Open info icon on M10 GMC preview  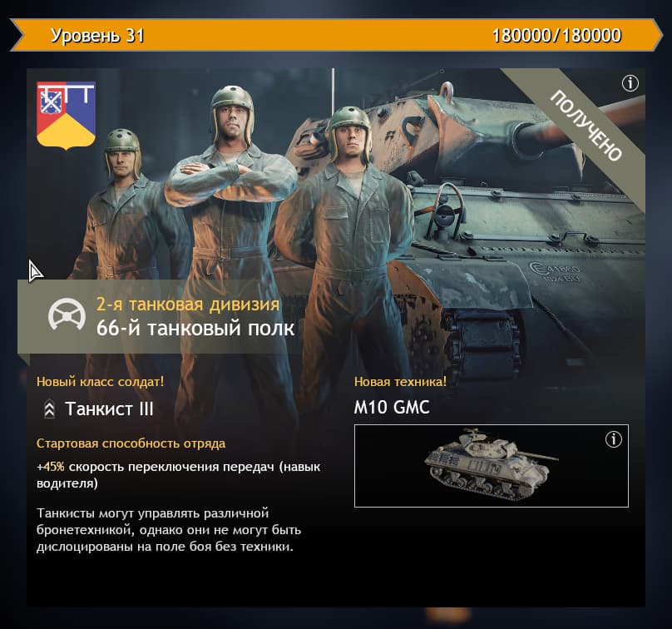pyautogui.click(x=613, y=439)
